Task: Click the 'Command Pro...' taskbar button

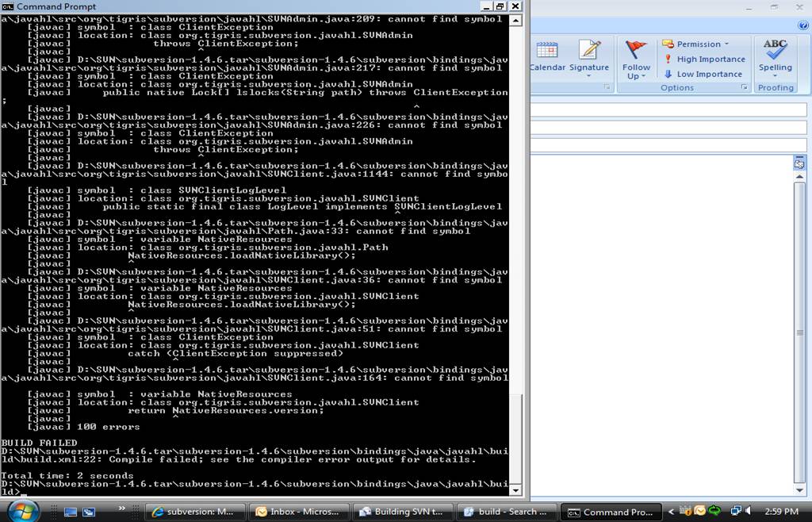Action: tap(611, 512)
